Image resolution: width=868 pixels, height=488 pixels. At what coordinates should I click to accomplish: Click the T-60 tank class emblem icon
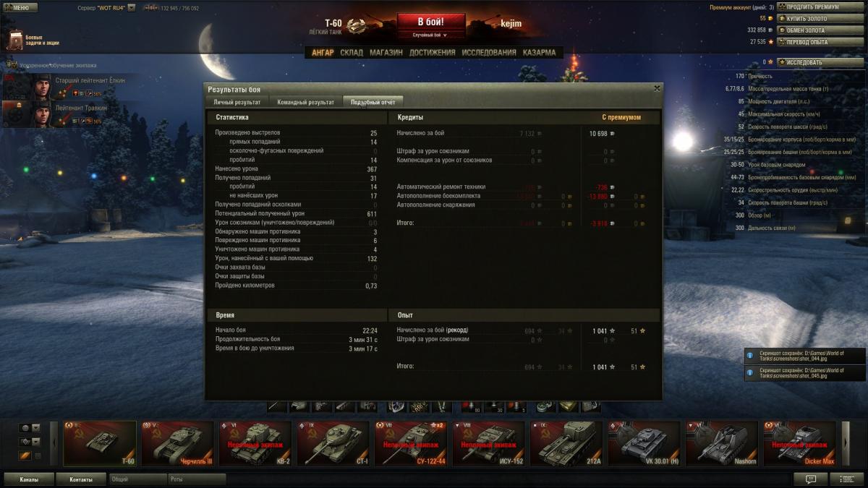355,27
